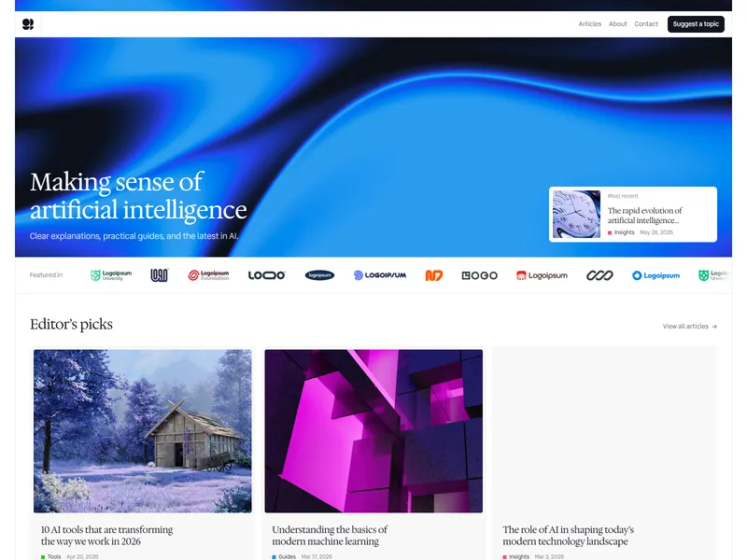
Task: Click the square LOGO wordmark icon
Action: click(x=479, y=275)
